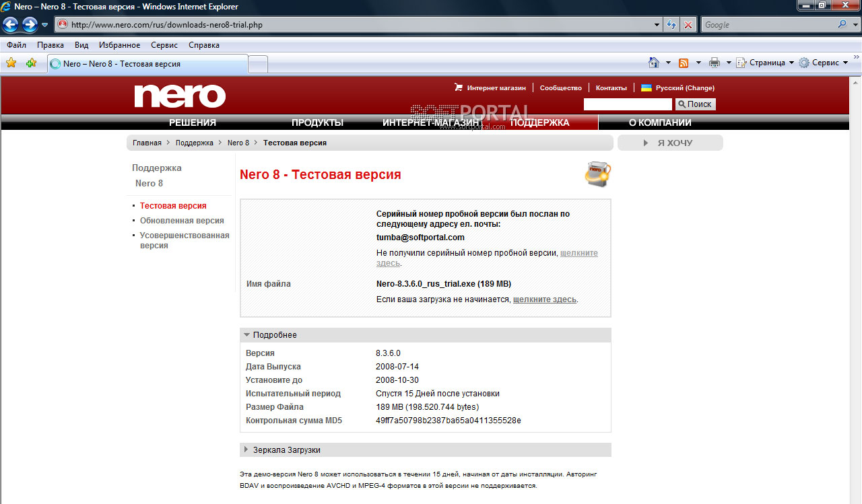Viewport: 862px width, 504px height.
Task: Open the gear Сервис command bar dropdown
Action: [824, 63]
